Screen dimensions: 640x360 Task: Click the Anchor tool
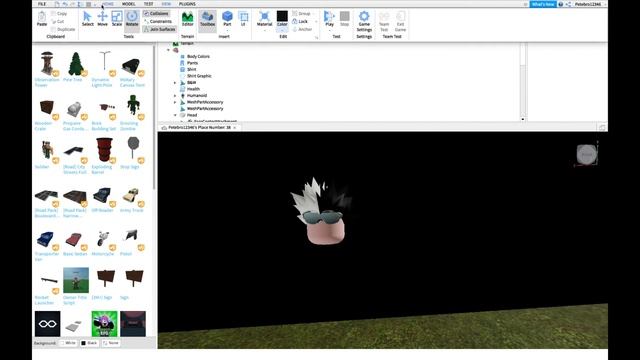coord(302,29)
